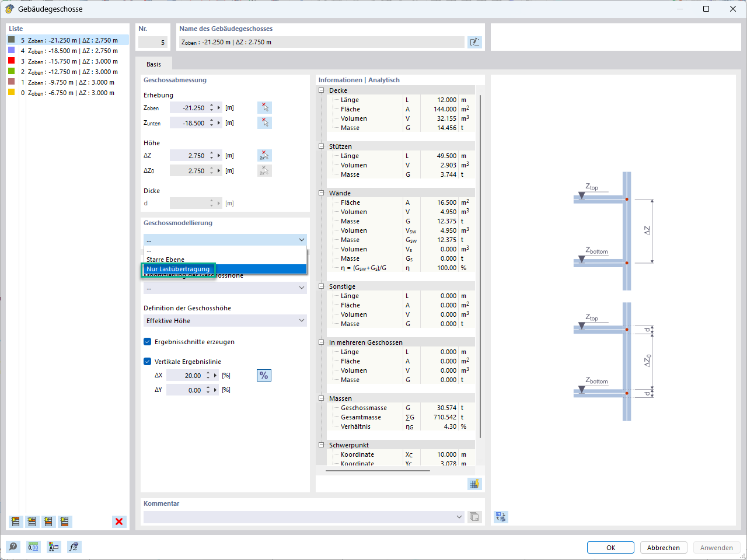Click the second new-storey icon under the list
747x560 pixels.
32,521
